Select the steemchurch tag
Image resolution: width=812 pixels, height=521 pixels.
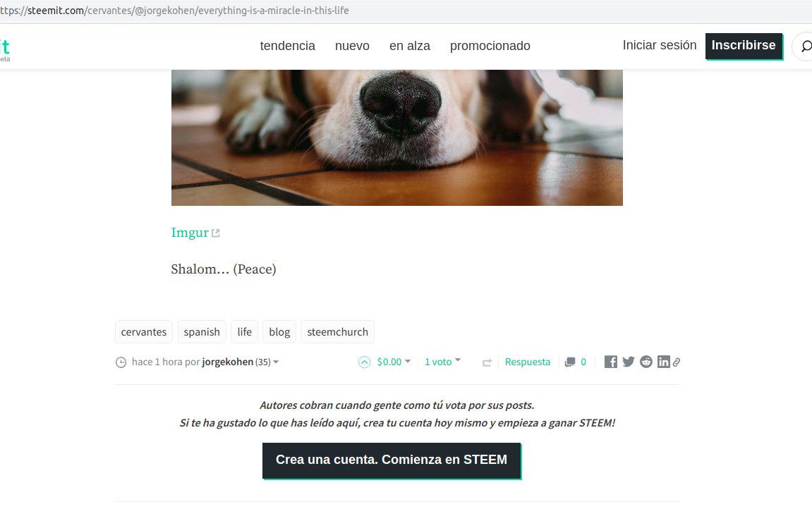(337, 331)
